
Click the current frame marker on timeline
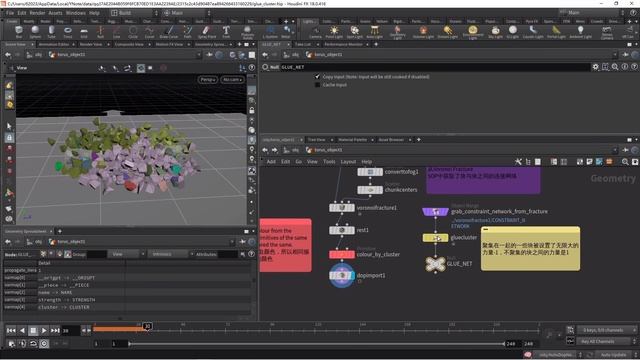(147, 326)
